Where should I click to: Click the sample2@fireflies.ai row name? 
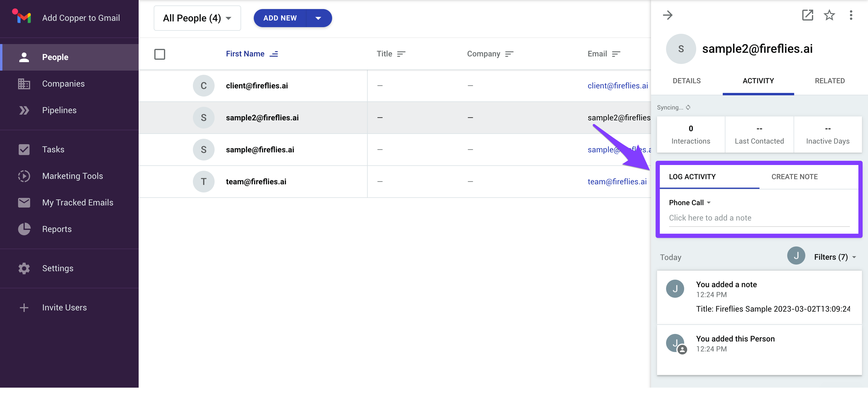point(262,118)
